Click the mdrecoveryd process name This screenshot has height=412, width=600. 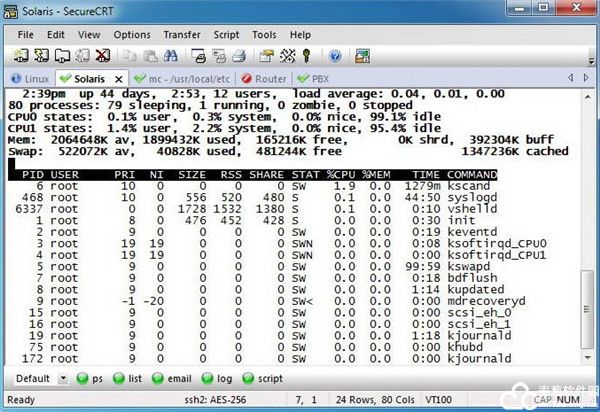click(486, 301)
